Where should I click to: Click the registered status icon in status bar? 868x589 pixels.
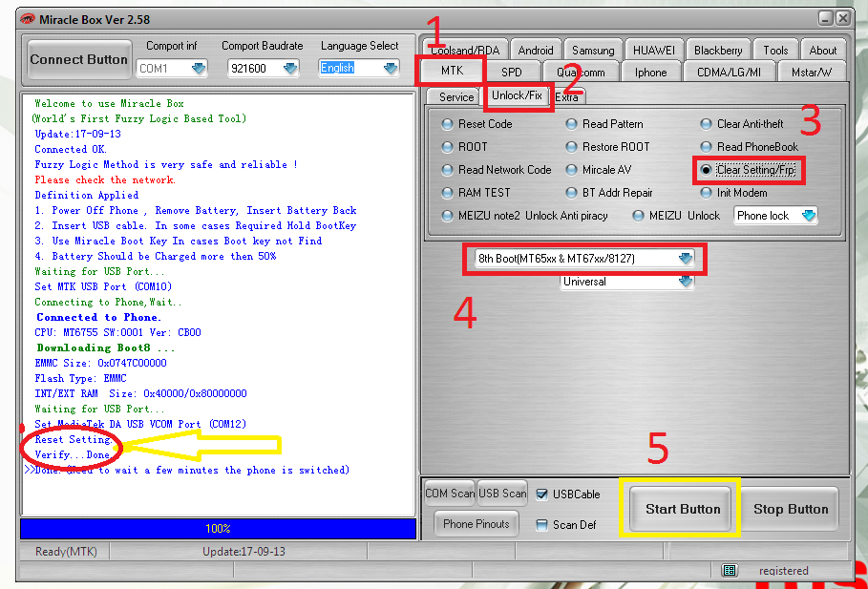pos(730,570)
